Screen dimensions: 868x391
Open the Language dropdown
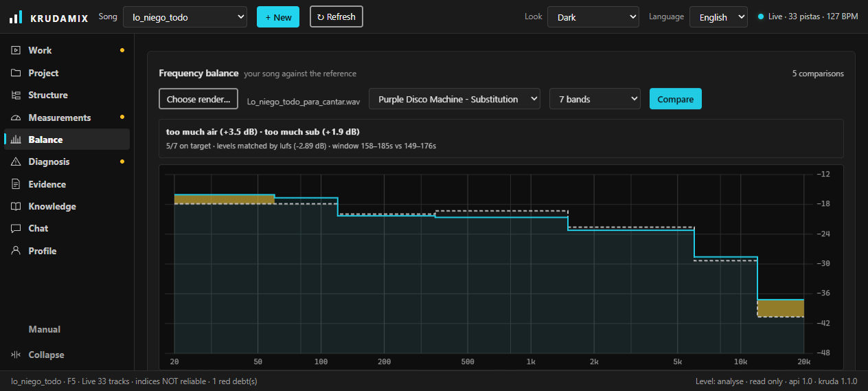[x=718, y=17]
